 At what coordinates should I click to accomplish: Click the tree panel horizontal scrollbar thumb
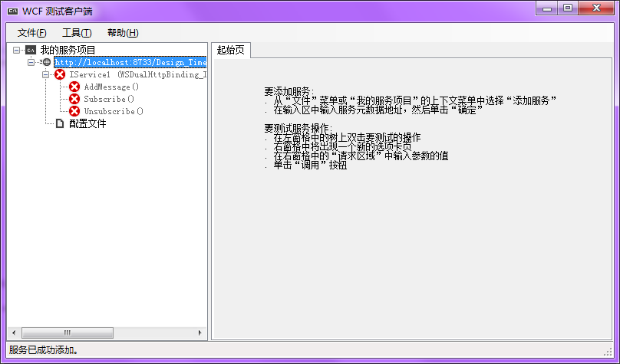(68, 333)
